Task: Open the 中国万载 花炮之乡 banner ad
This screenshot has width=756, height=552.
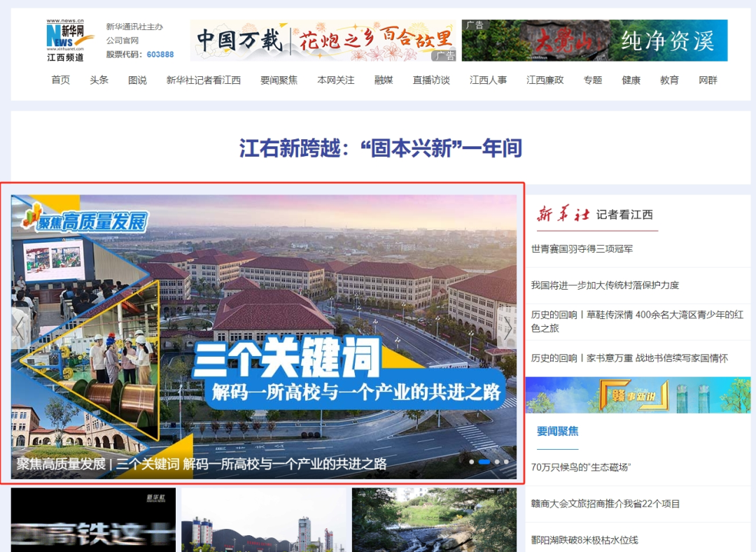Action: [x=323, y=41]
